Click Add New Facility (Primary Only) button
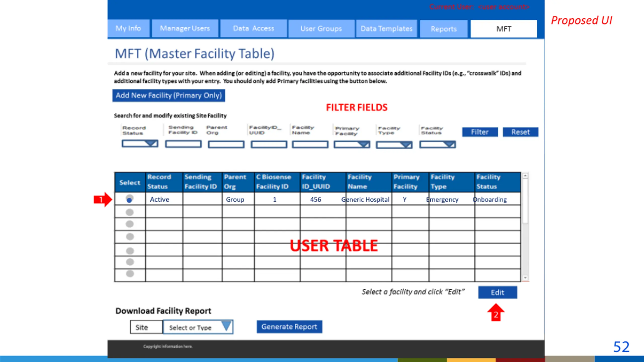 point(169,96)
